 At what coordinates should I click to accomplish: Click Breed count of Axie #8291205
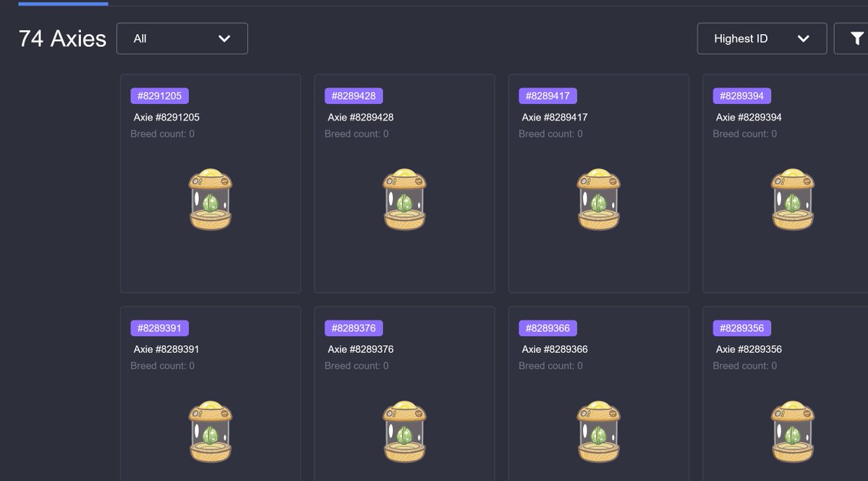163,134
